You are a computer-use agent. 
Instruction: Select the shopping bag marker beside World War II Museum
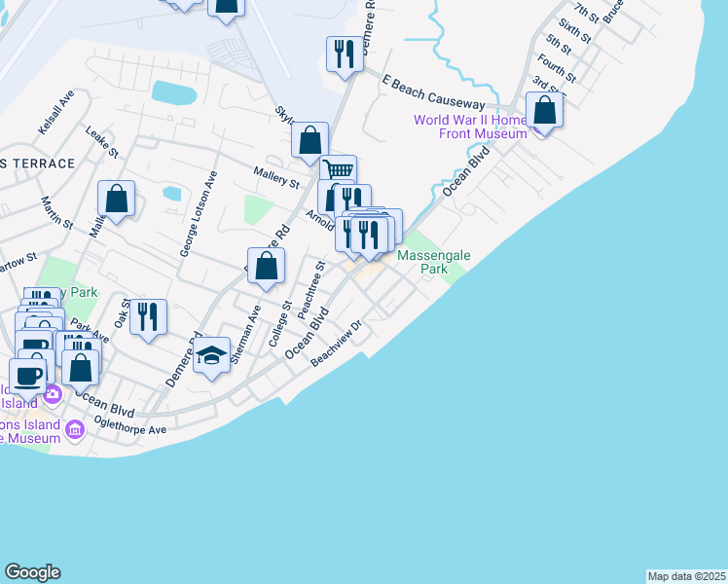pos(545,110)
